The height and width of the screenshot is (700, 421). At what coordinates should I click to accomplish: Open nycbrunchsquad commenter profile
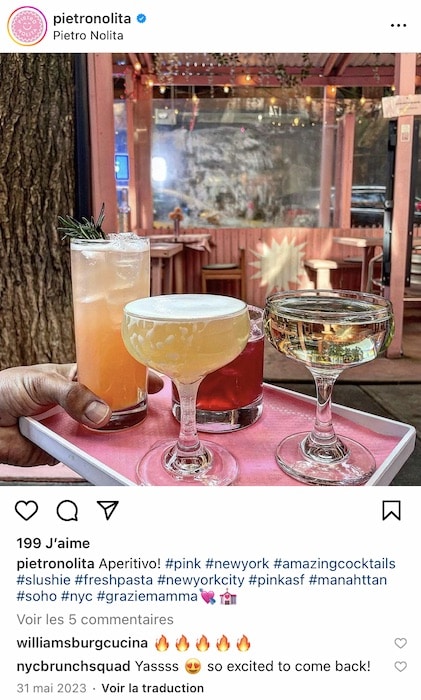(x=73, y=667)
